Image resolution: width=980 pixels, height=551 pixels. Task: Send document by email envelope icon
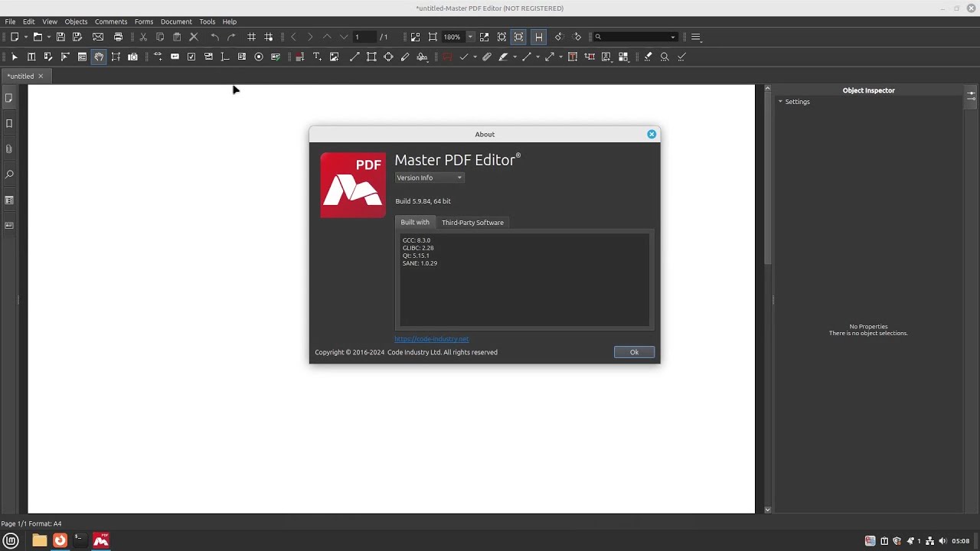[x=98, y=37]
